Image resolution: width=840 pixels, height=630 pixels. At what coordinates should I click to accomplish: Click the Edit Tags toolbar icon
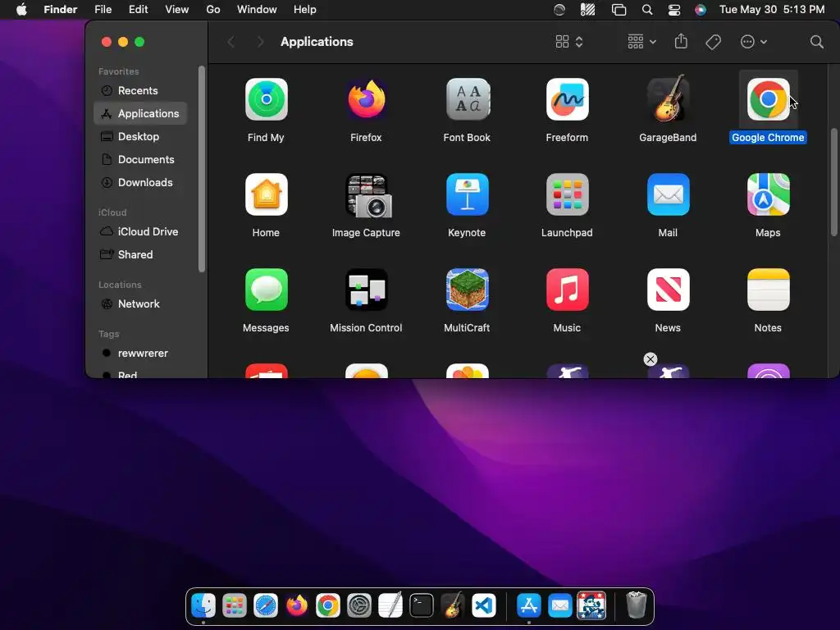coord(713,42)
